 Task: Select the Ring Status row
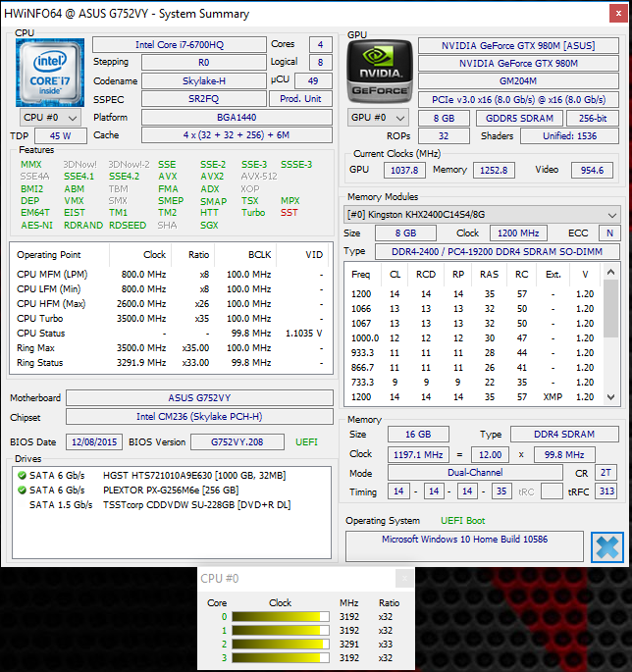170,363
